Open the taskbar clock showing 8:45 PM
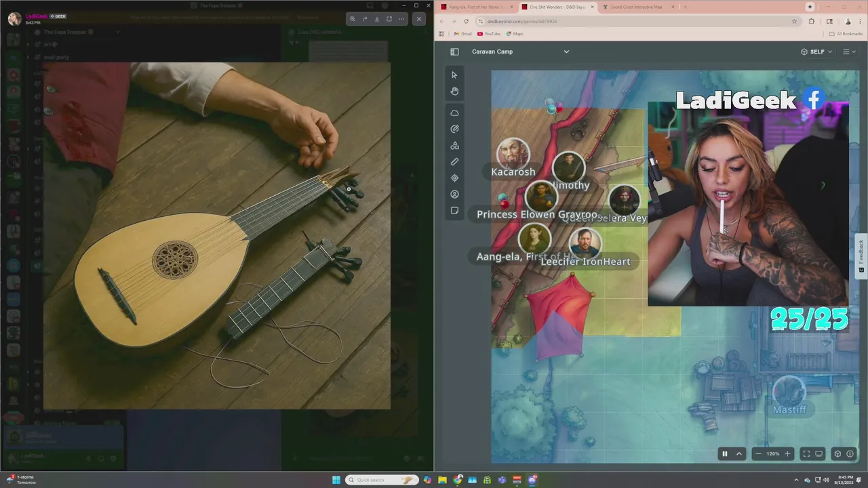868x488 pixels. [846, 480]
